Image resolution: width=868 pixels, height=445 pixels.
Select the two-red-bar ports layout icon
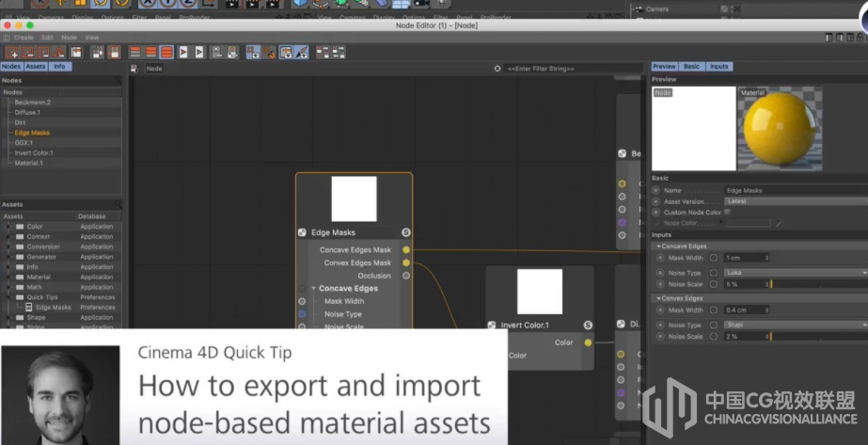tap(150, 53)
